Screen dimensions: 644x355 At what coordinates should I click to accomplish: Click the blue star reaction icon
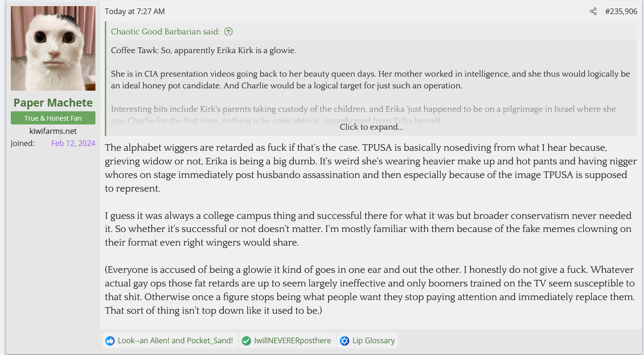coord(345,341)
